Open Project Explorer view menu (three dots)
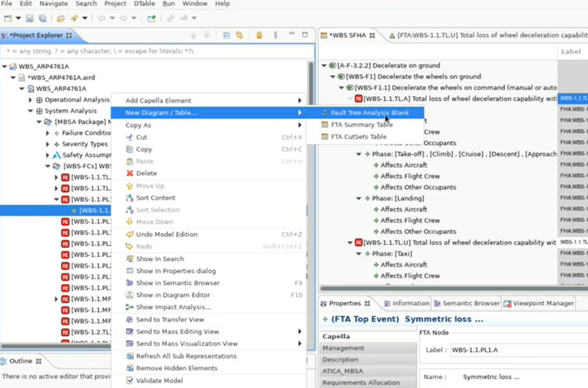This screenshot has height=388, width=588. point(276,35)
